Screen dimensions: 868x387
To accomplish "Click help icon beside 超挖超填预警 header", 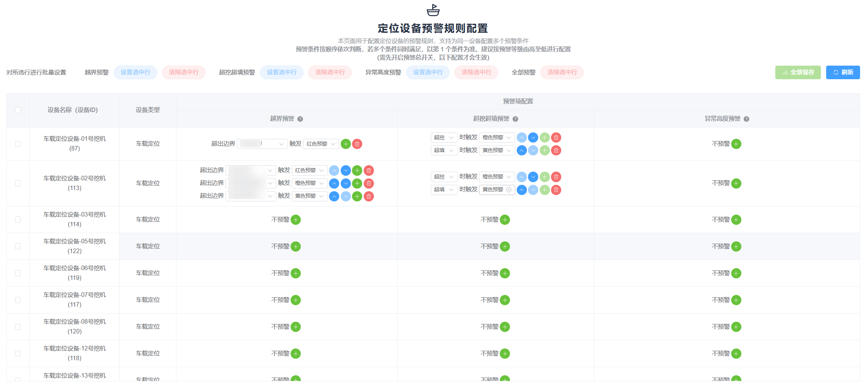I will click(x=515, y=119).
